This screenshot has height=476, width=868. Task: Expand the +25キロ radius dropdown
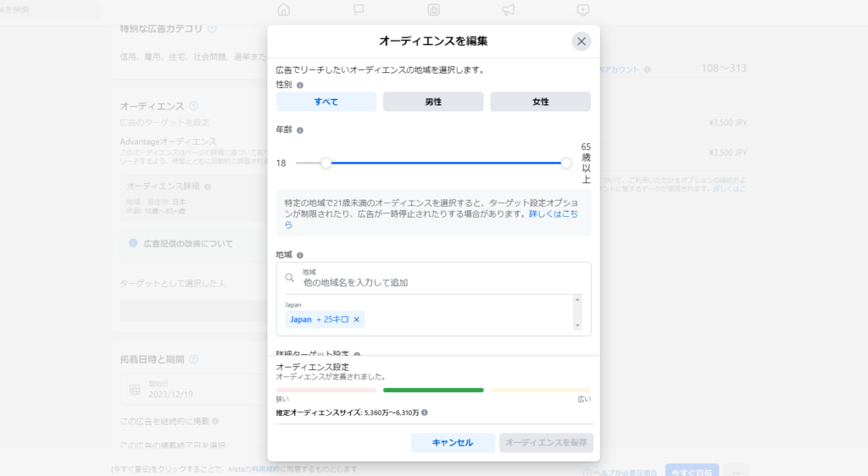point(337,320)
